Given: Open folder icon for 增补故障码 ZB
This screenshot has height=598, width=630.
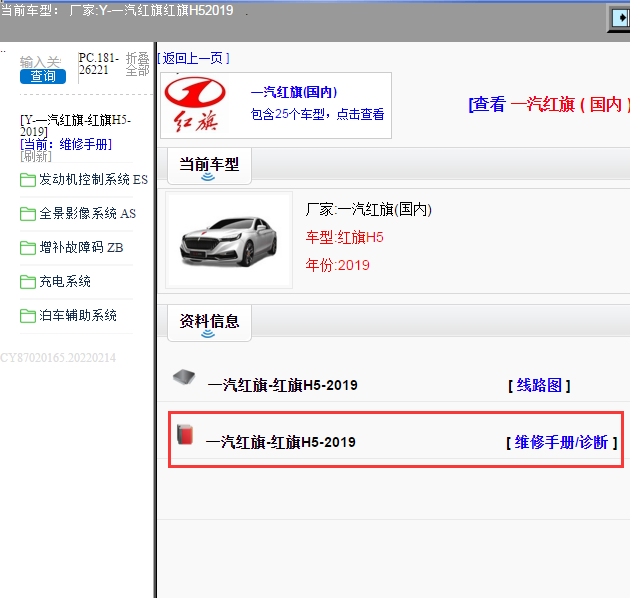Looking at the screenshot, I should tap(28, 248).
